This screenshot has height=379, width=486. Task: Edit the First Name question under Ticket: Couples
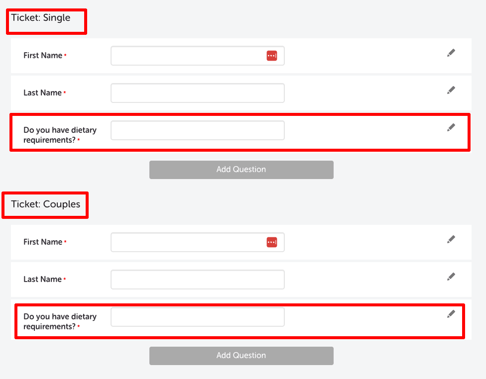point(451,239)
